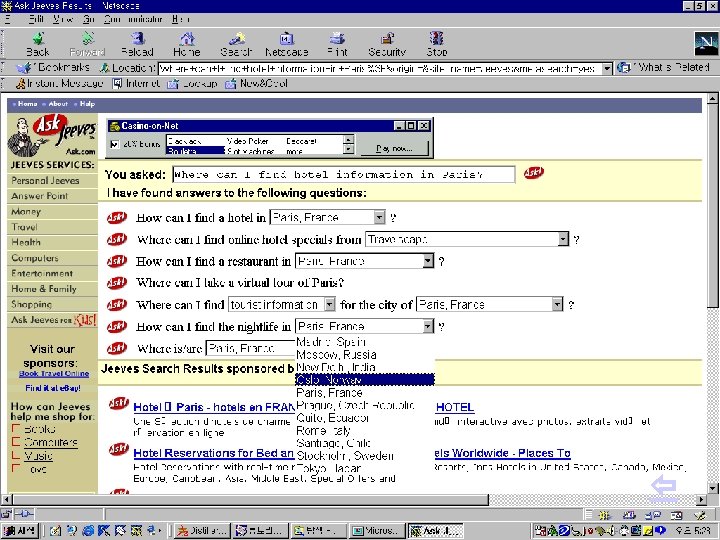Click into the 'You asked' question field

pos(343,174)
